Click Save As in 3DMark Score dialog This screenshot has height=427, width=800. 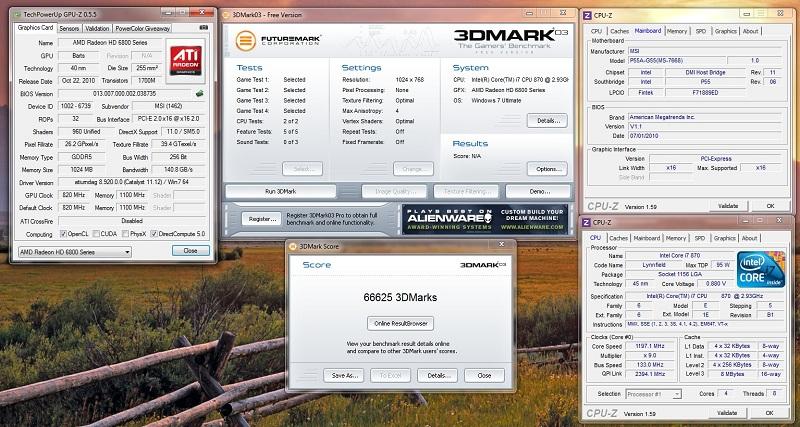coord(343,375)
